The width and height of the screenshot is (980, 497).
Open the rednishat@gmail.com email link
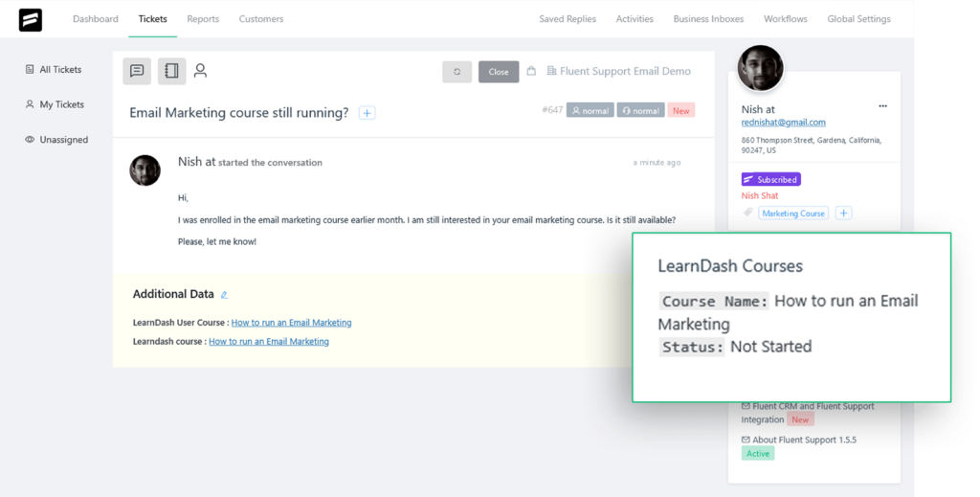(x=783, y=123)
